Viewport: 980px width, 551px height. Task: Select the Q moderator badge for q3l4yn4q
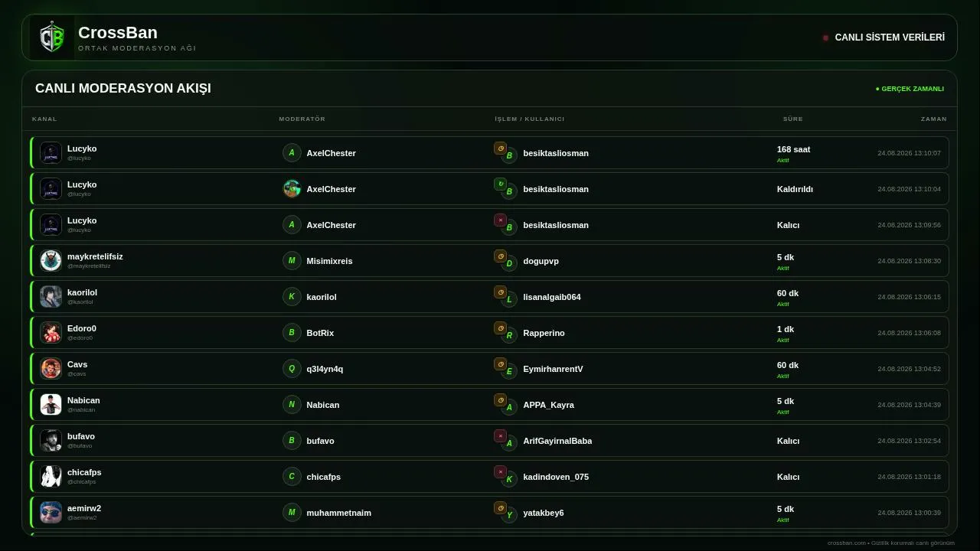click(x=292, y=368)
